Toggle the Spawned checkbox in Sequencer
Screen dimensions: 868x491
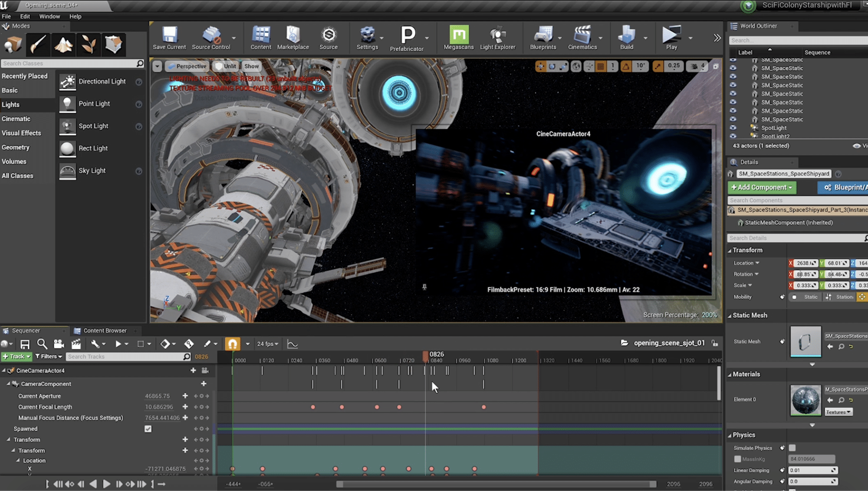click(x=148, y=429)
